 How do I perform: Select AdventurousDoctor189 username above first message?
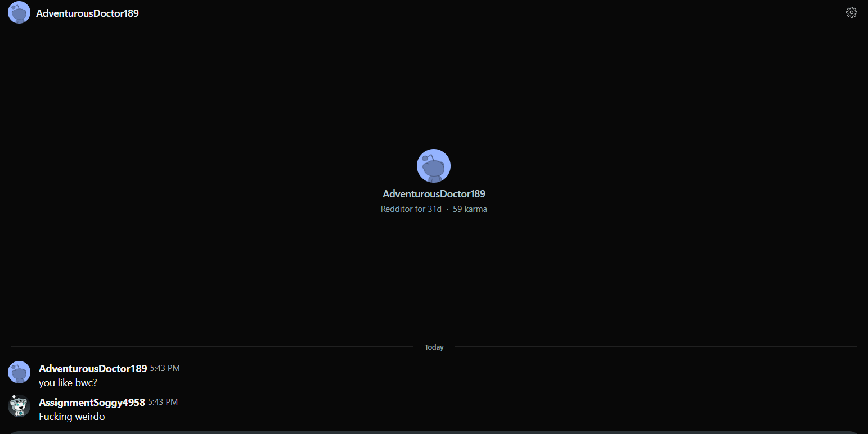tap(93, 369)
